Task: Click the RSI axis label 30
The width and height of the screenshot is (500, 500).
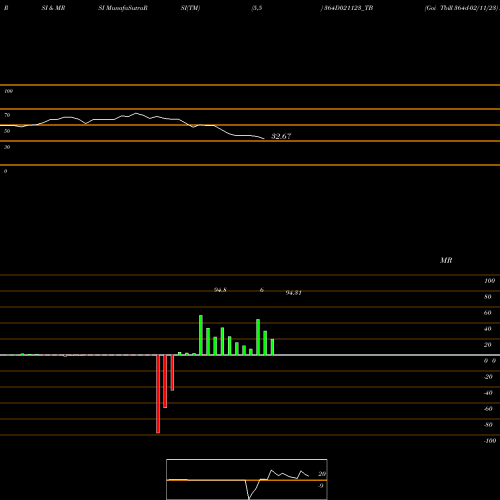Action: pyautogui.click(x=7, y=147)
